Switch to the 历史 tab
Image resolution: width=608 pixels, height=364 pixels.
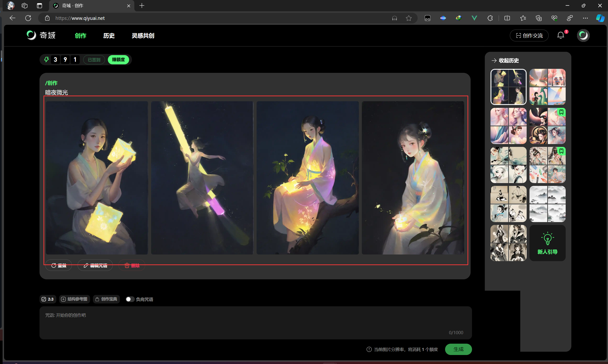tap(109, 35)
